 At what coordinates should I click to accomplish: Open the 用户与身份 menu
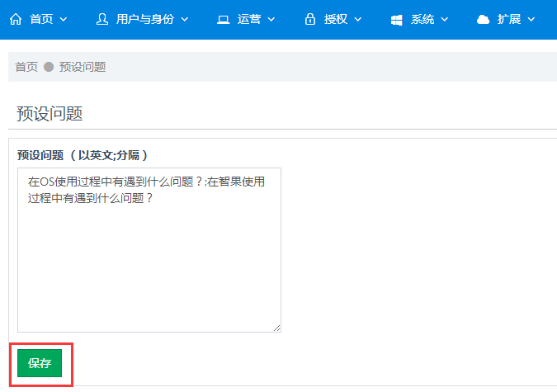(145, 19)
